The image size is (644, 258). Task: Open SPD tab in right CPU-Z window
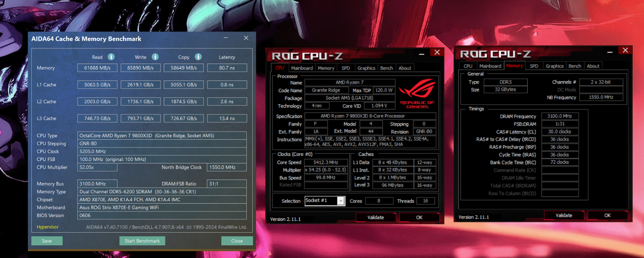(x=534, y=66)
